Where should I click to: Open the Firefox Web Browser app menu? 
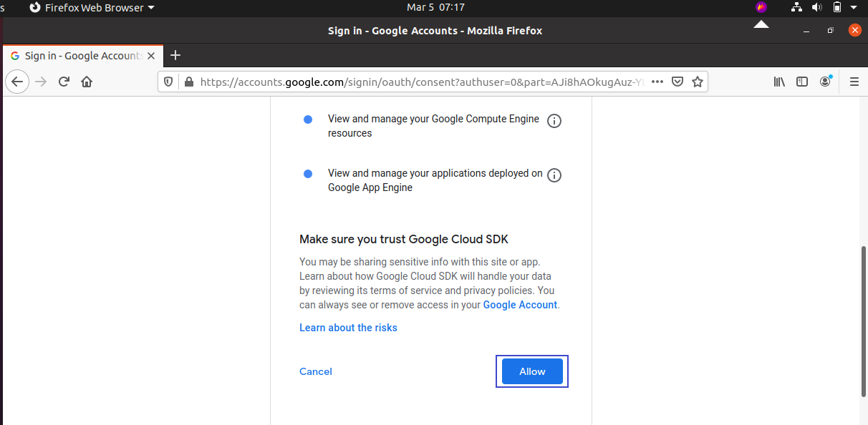pyautogui.click(x=92, y=7)
